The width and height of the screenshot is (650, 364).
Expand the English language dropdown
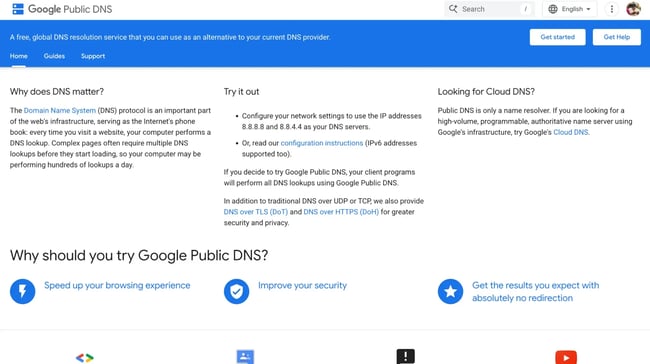click(570, 9)
